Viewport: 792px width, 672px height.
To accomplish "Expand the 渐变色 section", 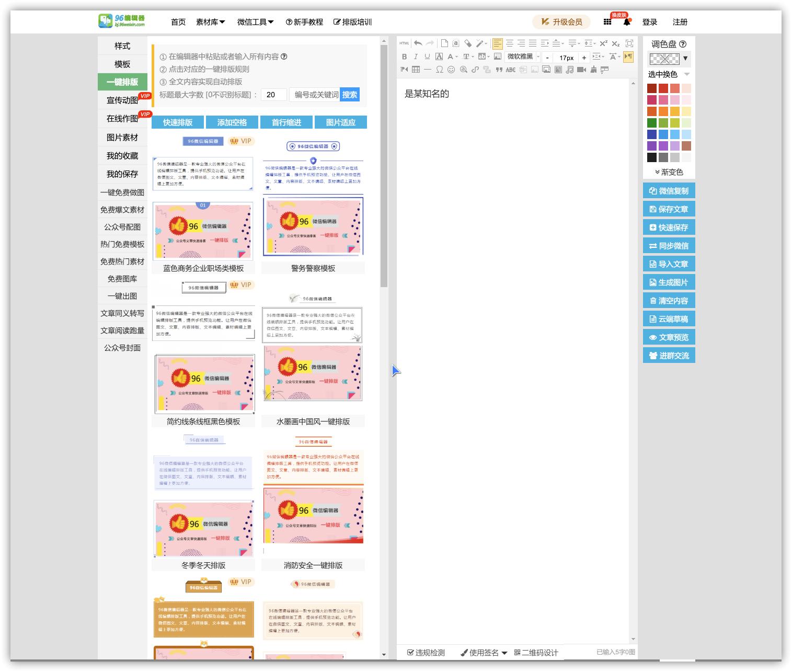I will coord(669,172).
